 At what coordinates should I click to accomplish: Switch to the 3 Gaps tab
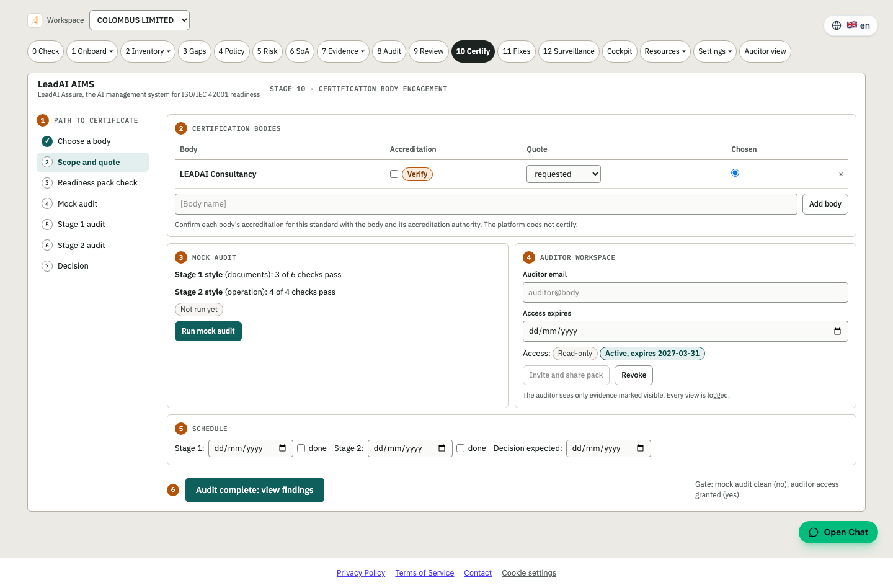point(195,51)
